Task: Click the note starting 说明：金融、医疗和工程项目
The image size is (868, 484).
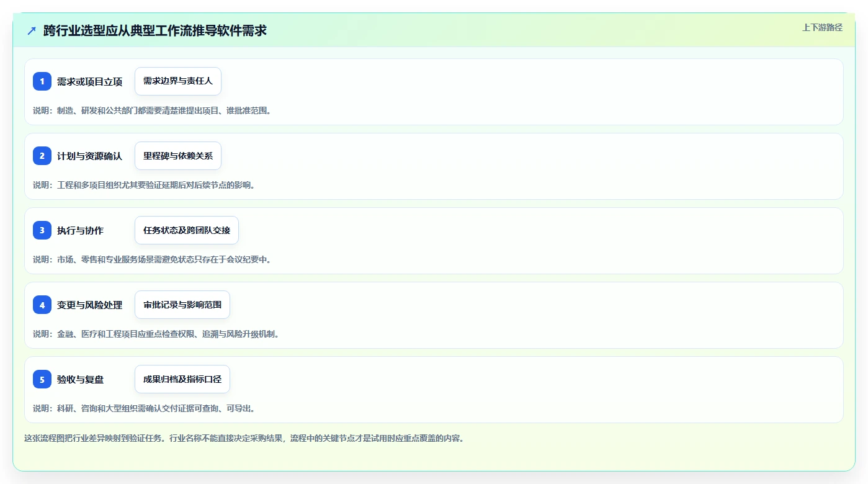Action: (156, 334)
